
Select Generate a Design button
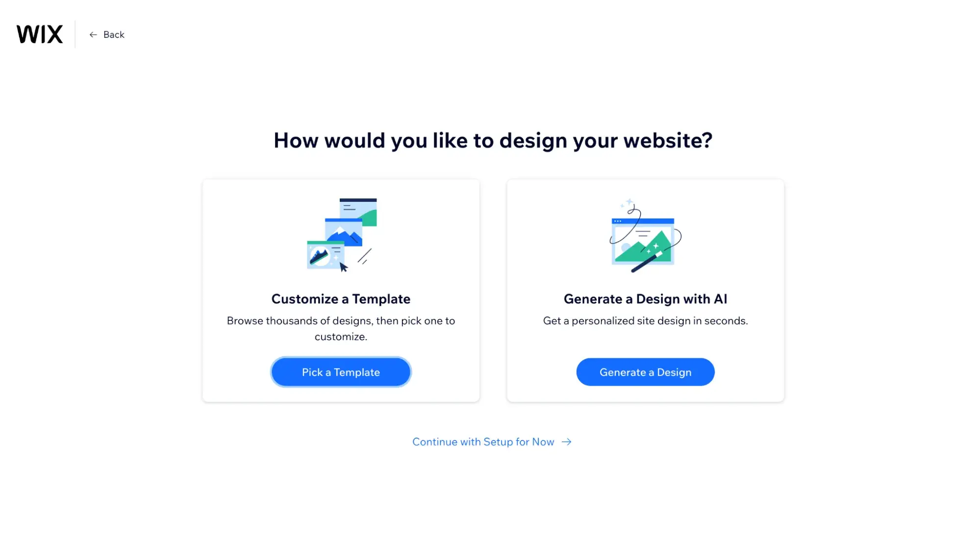pyautogui.click(x=645, y=372)
